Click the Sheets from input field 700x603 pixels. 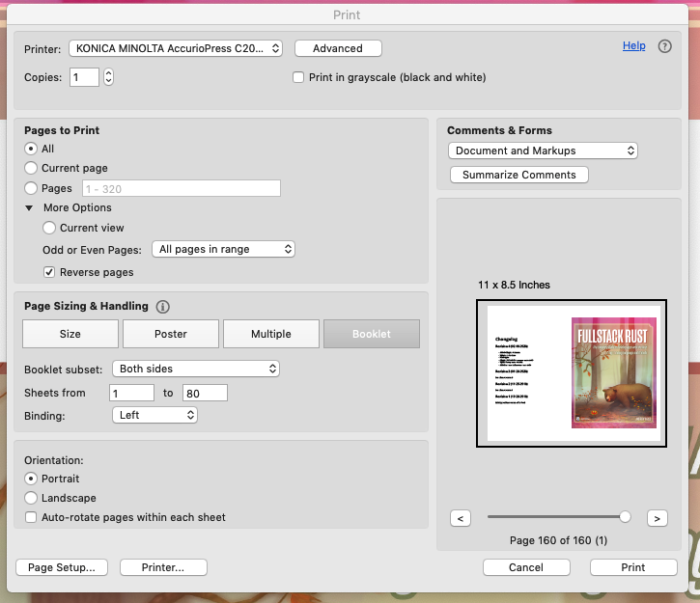pyautogui.click(x=132, y=393)
